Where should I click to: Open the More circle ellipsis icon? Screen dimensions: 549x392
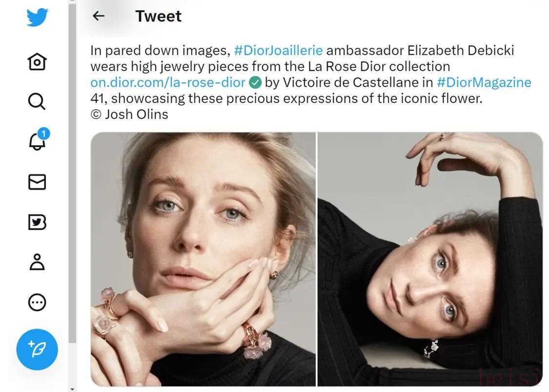[37, 302]
